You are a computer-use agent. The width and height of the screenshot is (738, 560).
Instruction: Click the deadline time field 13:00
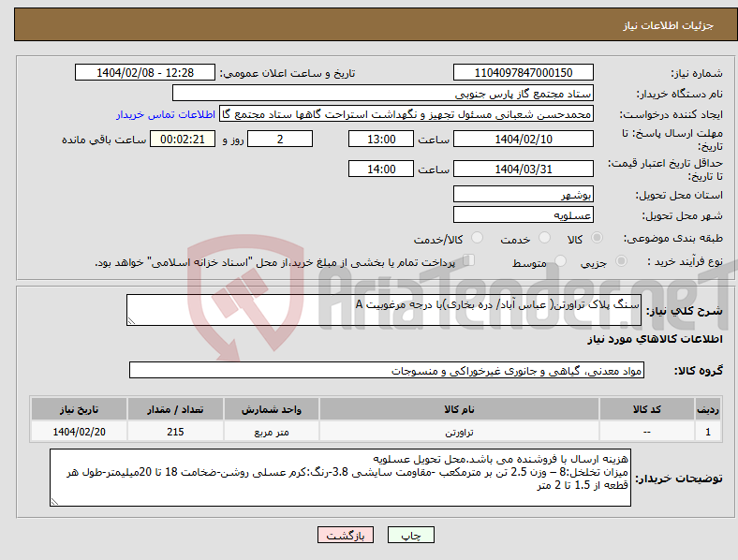(381, 139)
